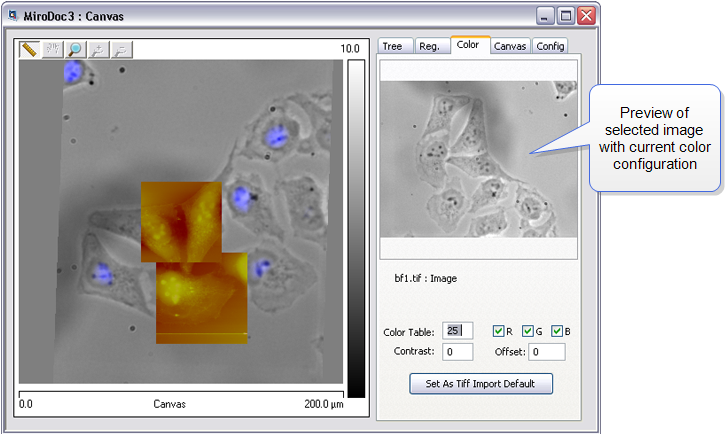Click the bf1.tif preview image

click(x=479, y=159)
